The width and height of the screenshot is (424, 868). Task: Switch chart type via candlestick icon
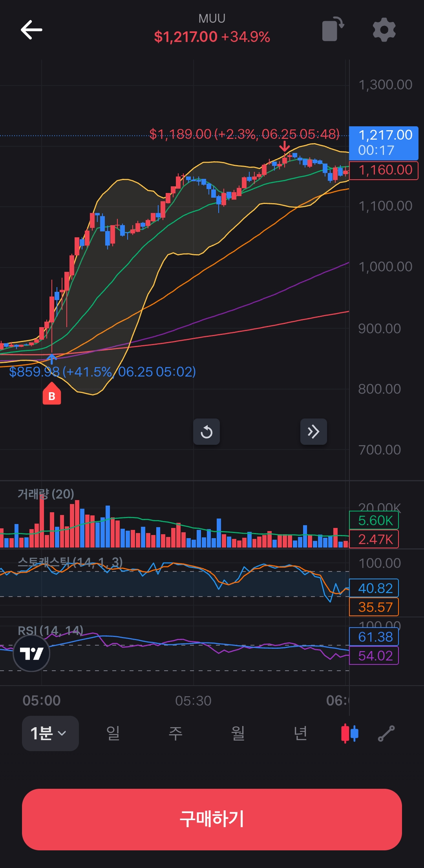point(349,733)
